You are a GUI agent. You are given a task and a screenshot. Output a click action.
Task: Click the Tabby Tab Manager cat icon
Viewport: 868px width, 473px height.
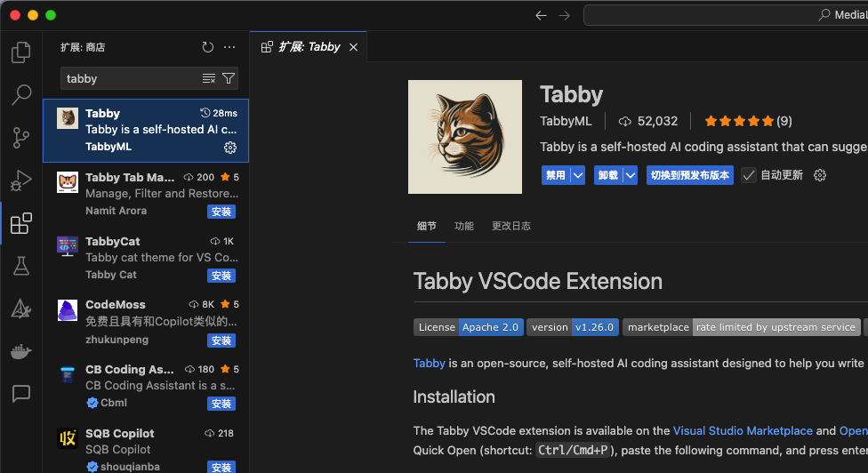(68, 182)
